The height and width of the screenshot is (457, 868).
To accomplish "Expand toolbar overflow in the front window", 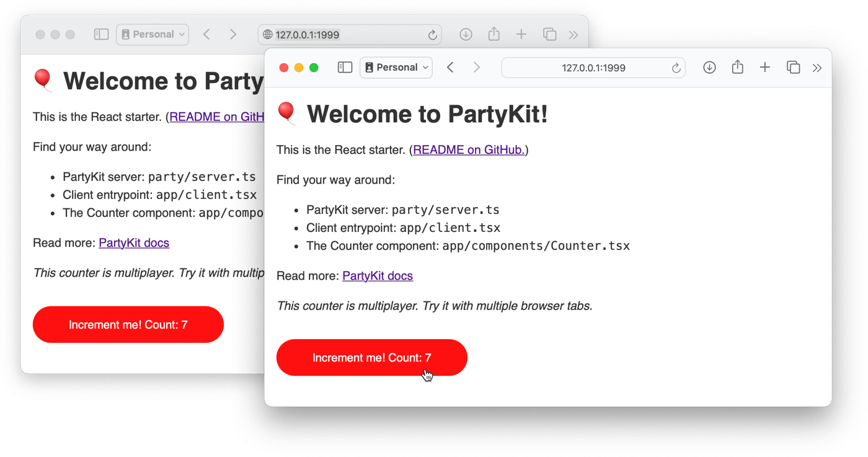I will pos(817,68).
